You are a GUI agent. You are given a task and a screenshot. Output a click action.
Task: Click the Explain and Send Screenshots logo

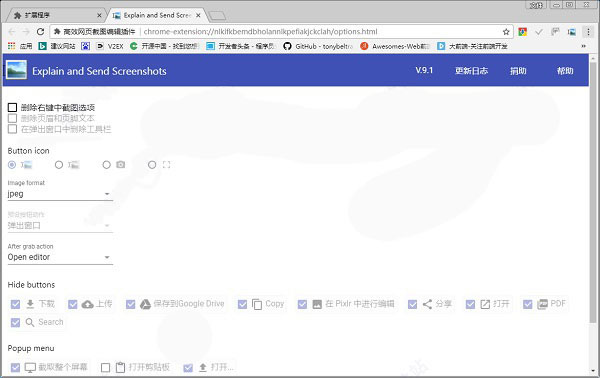click(17, 70)
